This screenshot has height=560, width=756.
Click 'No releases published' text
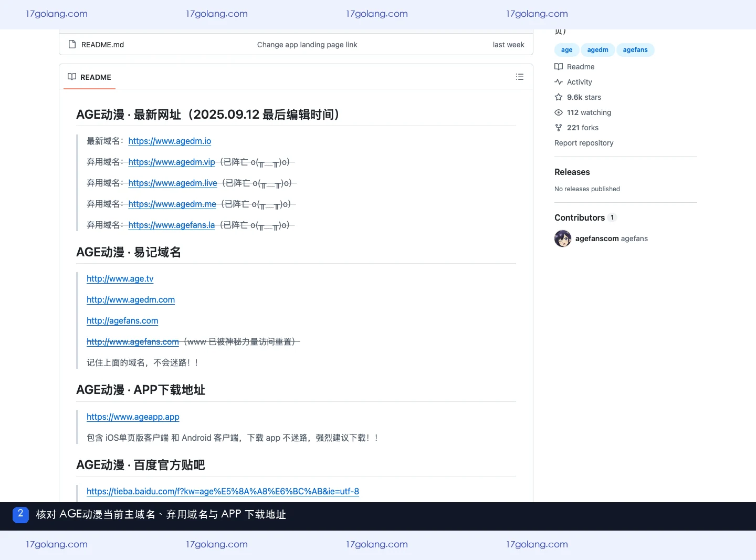click(587, 189)
